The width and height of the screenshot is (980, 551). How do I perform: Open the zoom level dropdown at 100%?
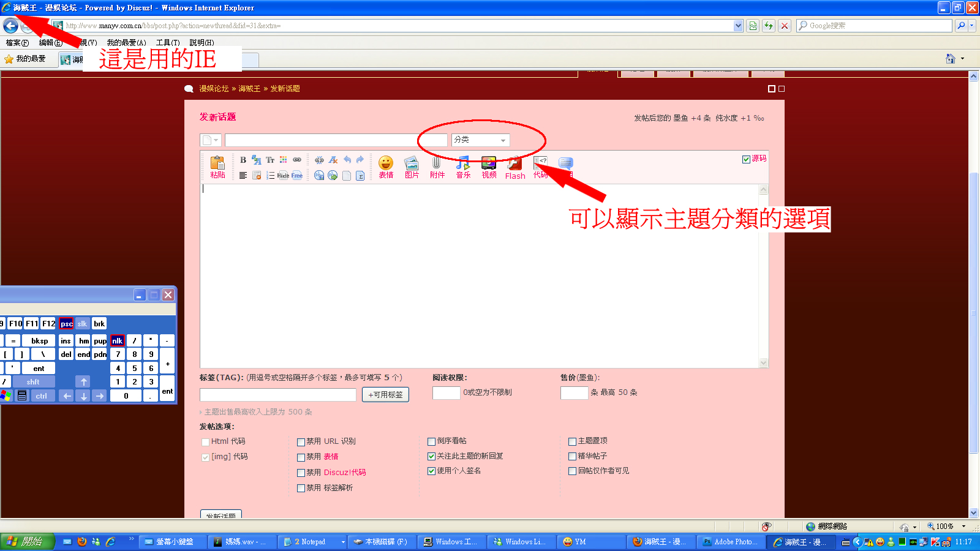(963, 527)
